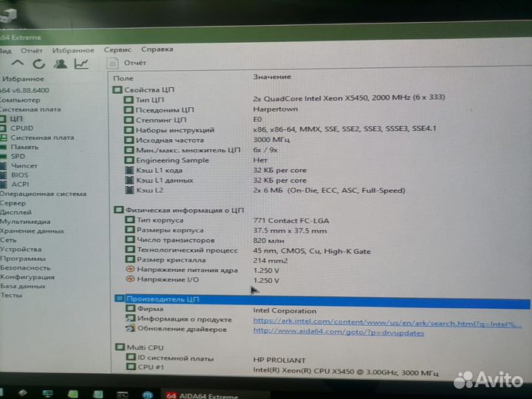
Task: Click voltage icon beside Напряжение I/O
Action: [130, 279]
